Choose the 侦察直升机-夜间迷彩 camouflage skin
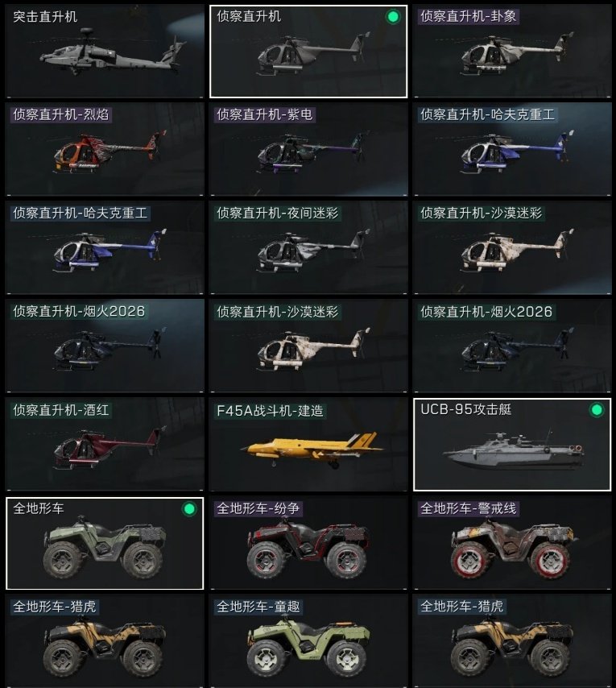Screen dimensions: 616x688 click(308, 248)
